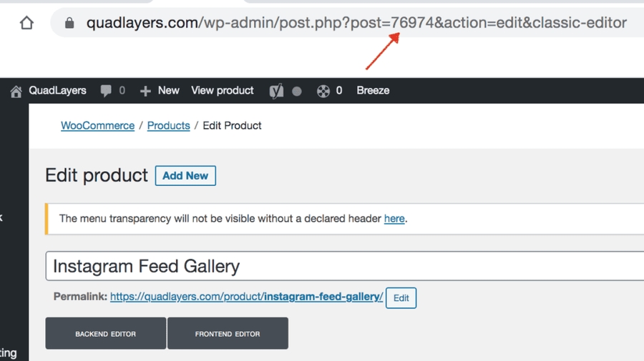This screenshot has height=361, width=644.
Task: Click the browser home icon
Action: pos(26,23)
